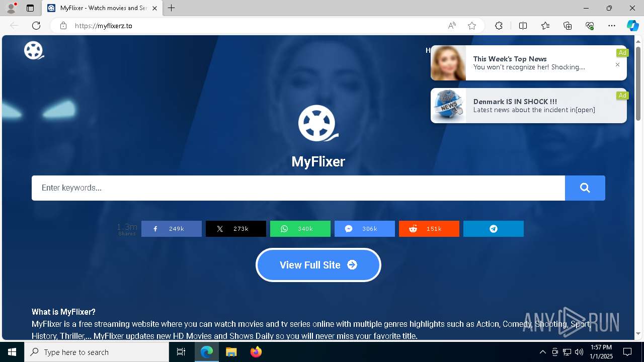The height and width of the screenshot is (362, 644).
Task: Open Tab actions menu icon
Action: pos(30,8)
